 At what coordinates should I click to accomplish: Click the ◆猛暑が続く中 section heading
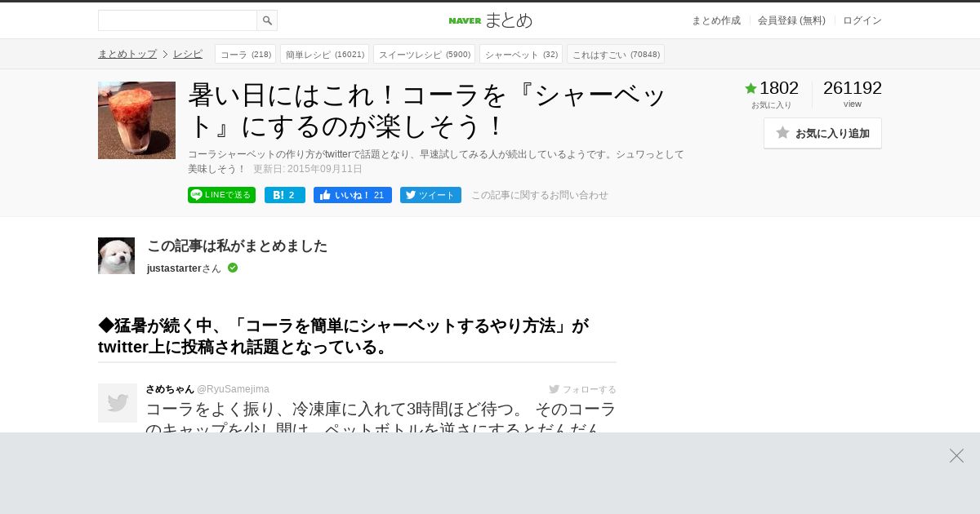tap(343, 336)
